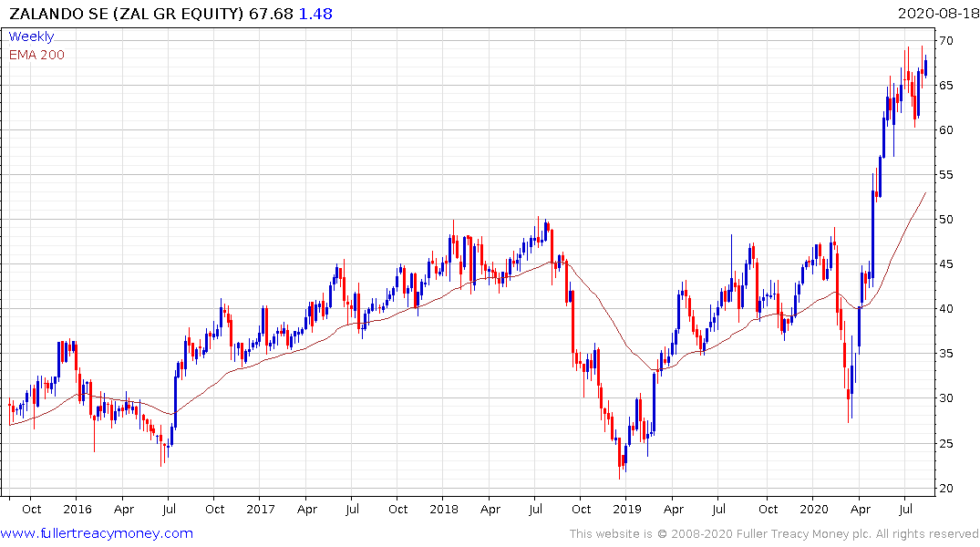Select the 2016 time axis label
Viewport: 980px width, 547px height.
77,509
